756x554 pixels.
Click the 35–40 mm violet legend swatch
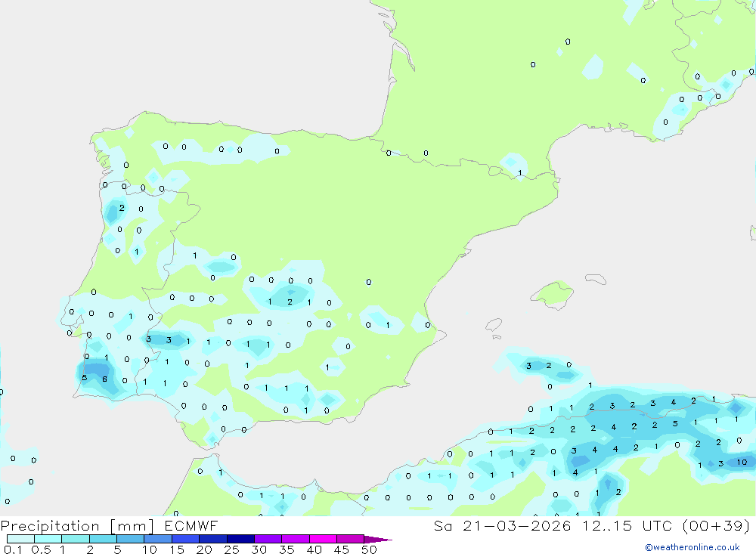pyautogui.click(x=296, y=539)
